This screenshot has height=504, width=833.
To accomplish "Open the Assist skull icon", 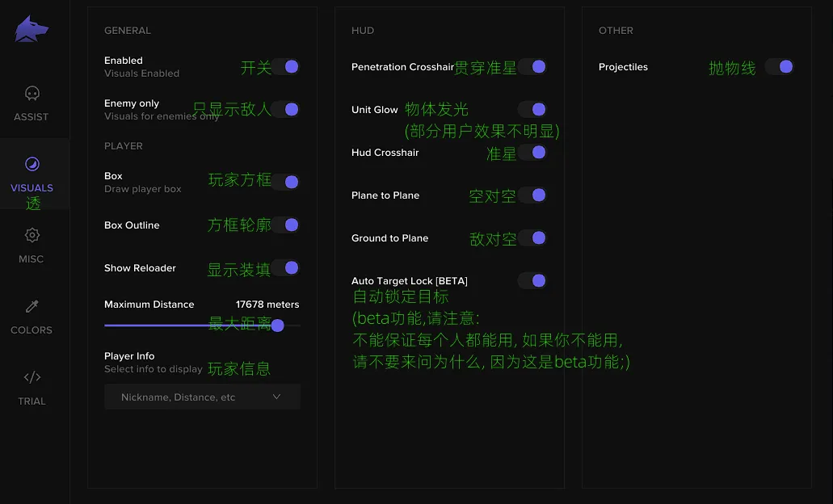I will tap(32, 94).
